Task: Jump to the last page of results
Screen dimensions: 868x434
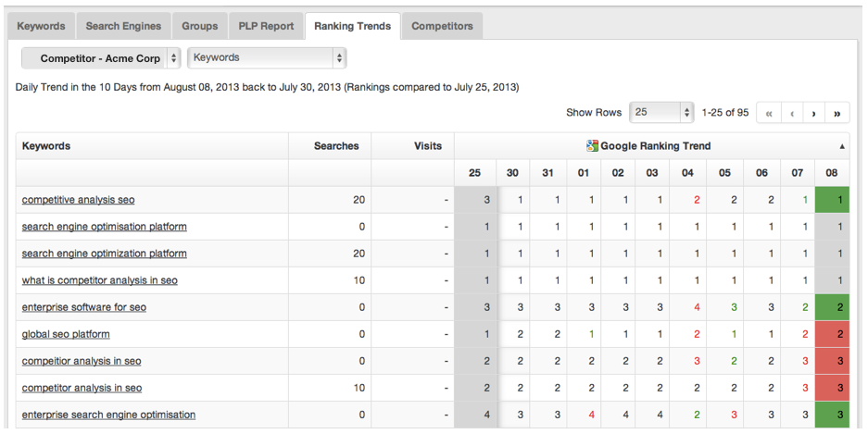Action: click(837, 113)
